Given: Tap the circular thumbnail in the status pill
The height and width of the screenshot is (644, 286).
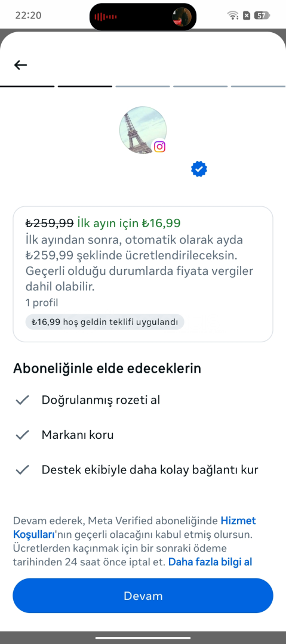Looking at the screenshot, I should pyautogui.click(x=182, y=17).
